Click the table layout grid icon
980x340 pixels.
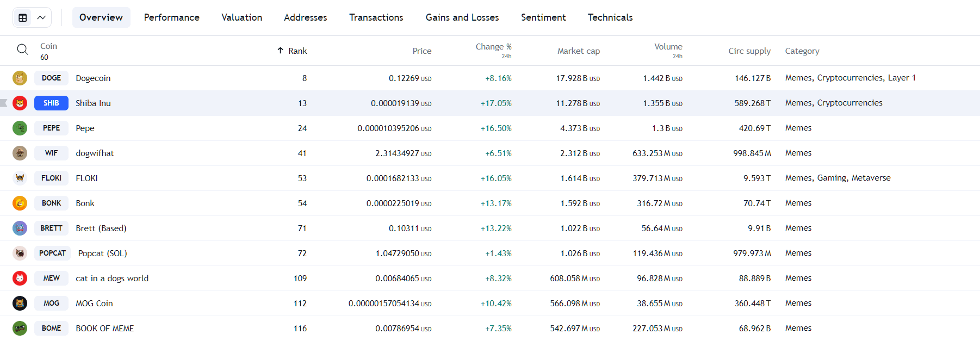[x=23, y=17]
